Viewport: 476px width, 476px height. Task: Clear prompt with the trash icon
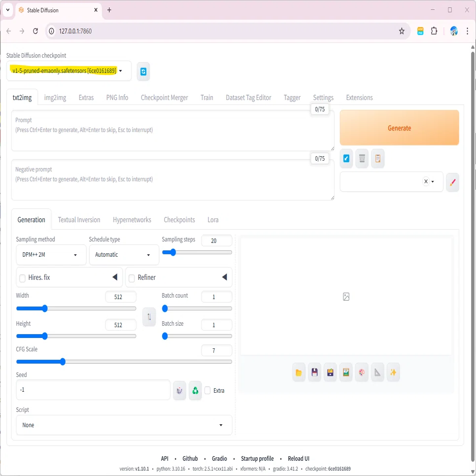pyautogui.click(x=362, y=159)
